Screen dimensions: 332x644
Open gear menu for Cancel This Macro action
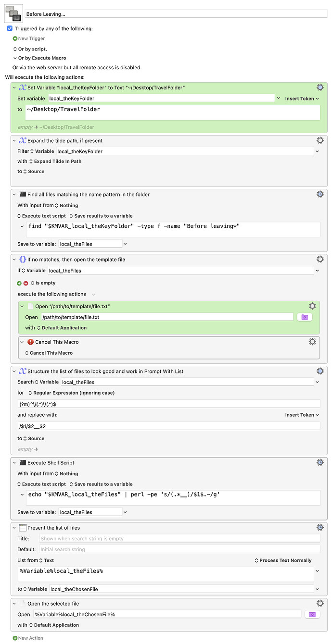click(312, 342)
